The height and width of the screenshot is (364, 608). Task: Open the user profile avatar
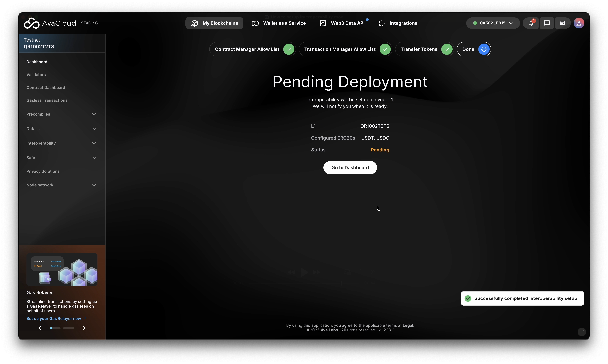(579, 23)
